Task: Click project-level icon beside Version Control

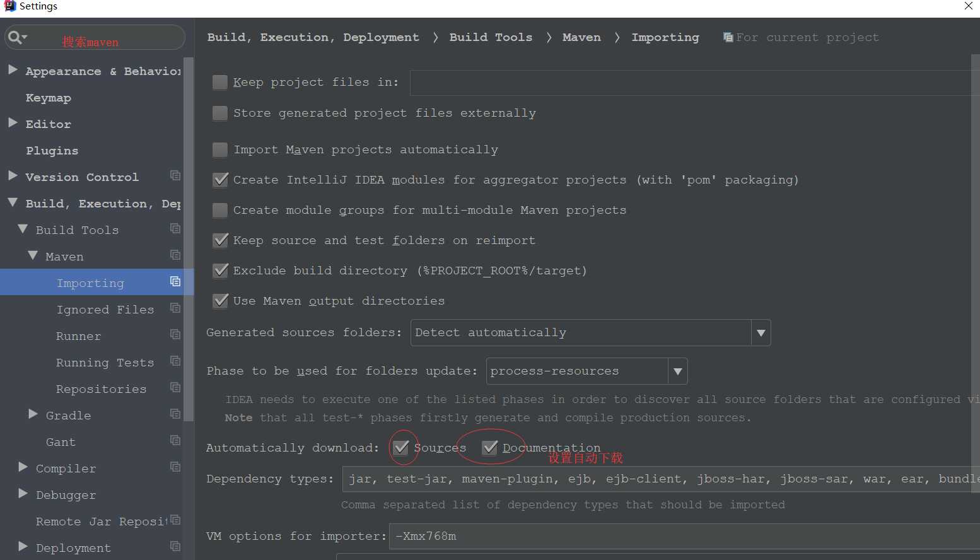Action: click(x=175, y=175)
